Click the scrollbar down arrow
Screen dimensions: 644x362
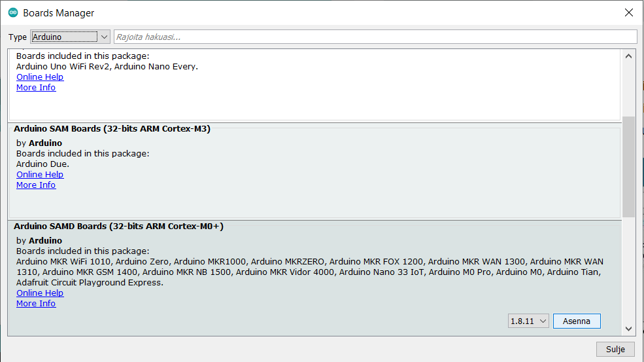pos(628,329)
